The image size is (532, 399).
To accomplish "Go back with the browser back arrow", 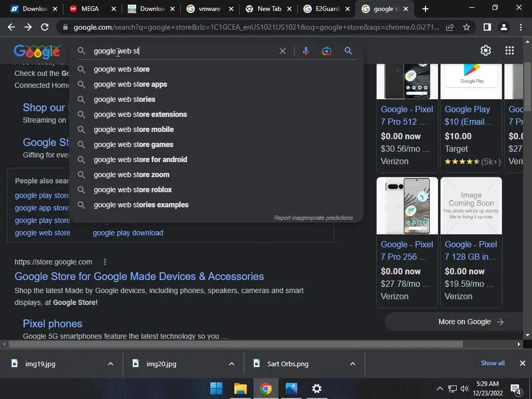I will click(x=11, y=27).
